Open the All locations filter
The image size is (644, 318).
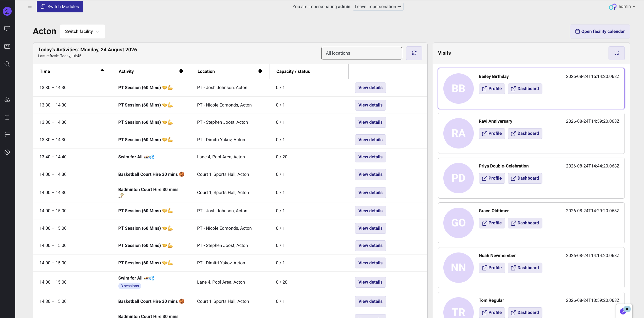(x=362, y=53)
